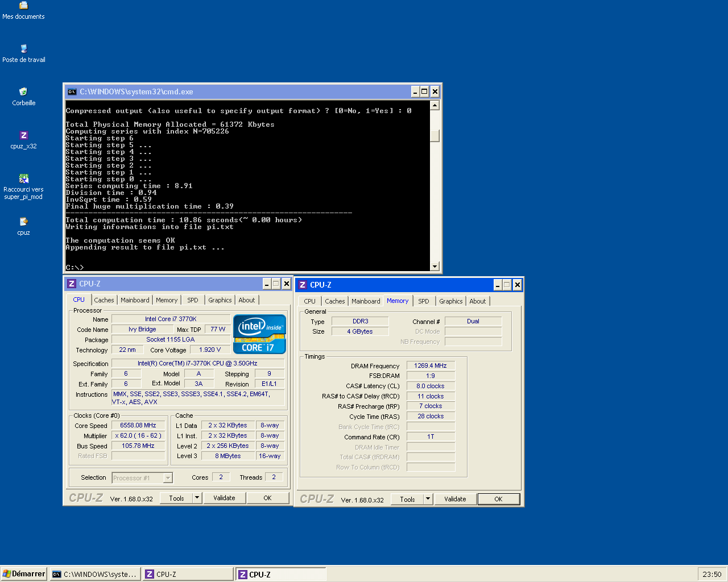Click the Level 3 cache value 8 MBytes
The image size is (728, 582).
pyautogui.click(x=227, y=456)
